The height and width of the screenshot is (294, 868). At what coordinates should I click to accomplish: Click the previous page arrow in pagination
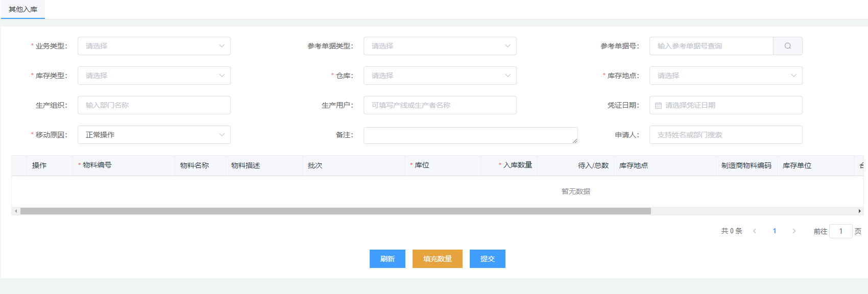(755, 231)
